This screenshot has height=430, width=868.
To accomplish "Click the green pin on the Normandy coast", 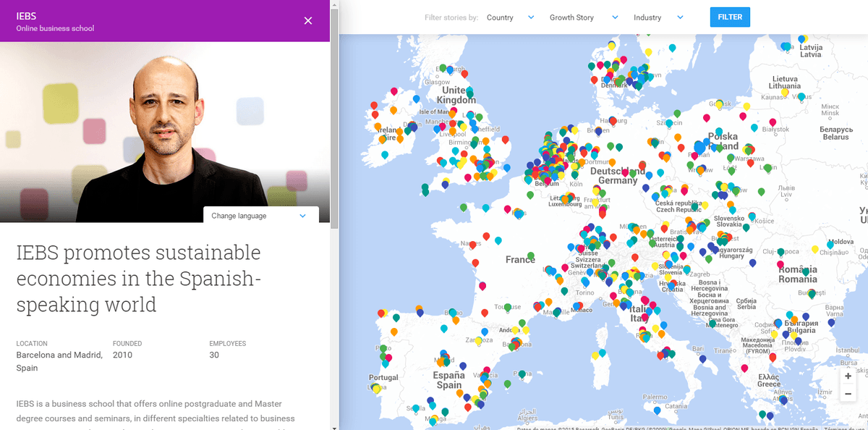I will coord(463,207).
